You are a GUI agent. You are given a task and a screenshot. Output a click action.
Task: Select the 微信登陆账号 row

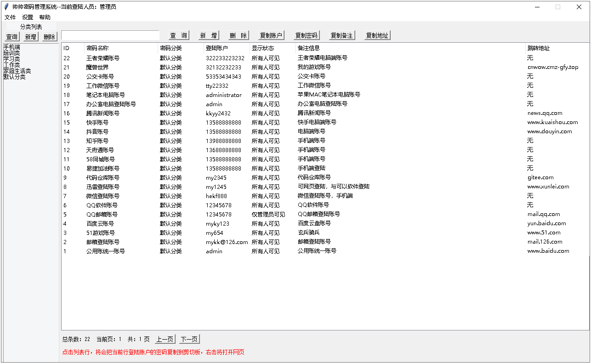pyautogui.click(x=325, y=196)
